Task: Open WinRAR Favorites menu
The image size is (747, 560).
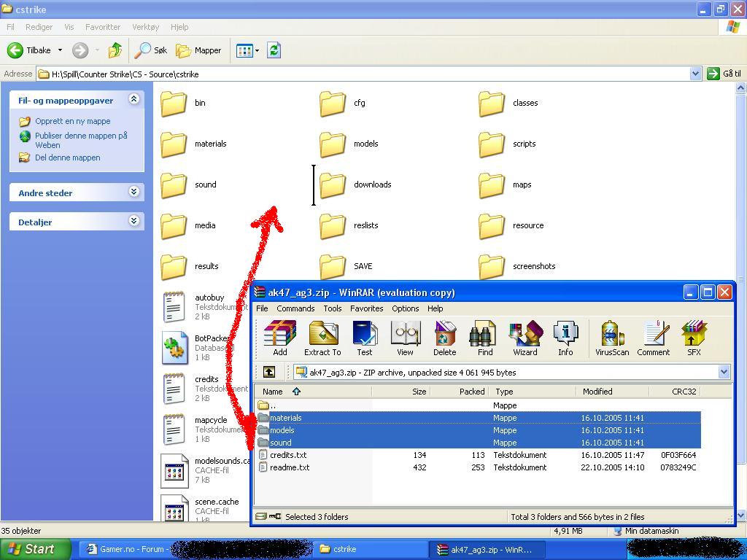Action: click(x=367, y=308)
